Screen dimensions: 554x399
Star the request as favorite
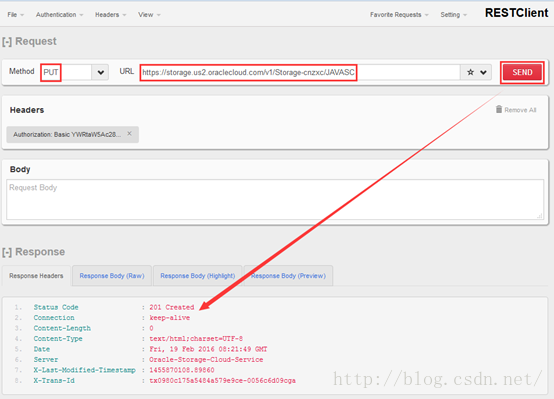[470, 72]
